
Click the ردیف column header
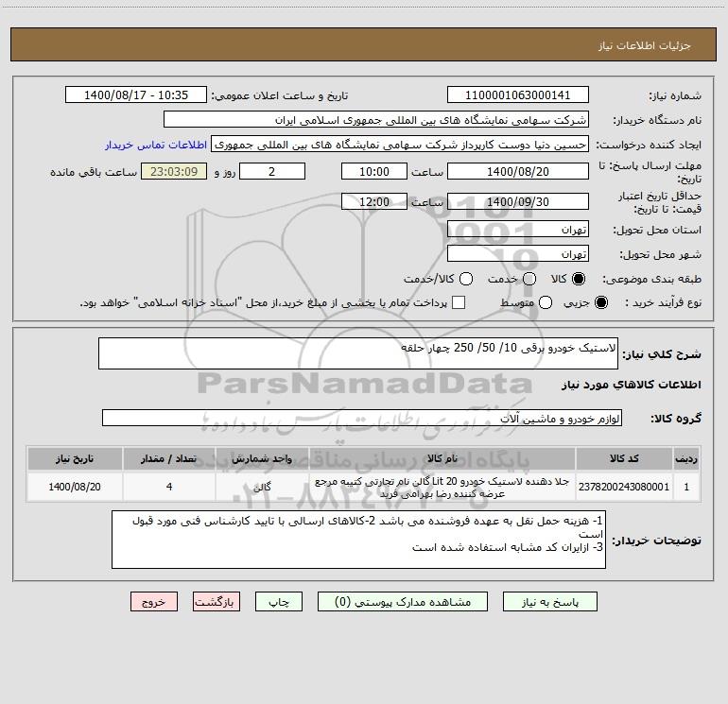click(x=686, y=458)
